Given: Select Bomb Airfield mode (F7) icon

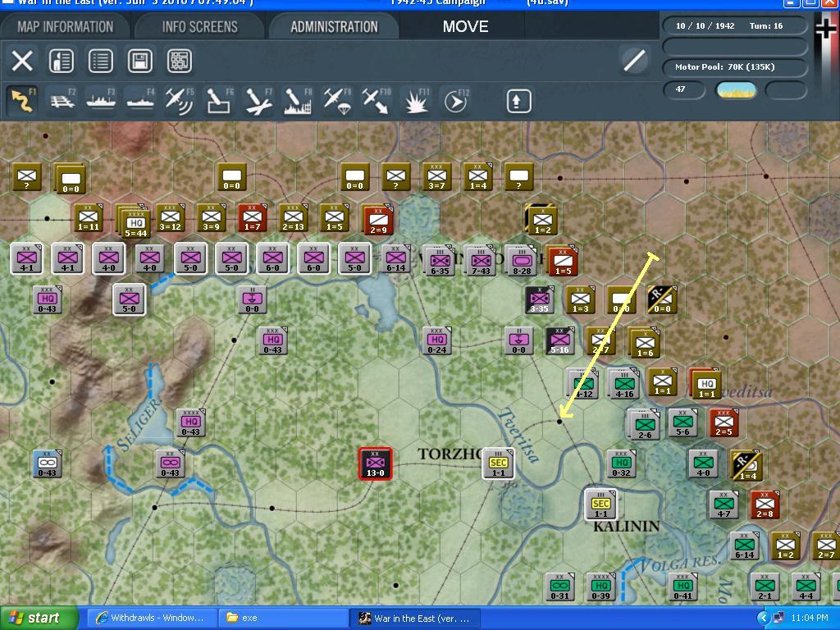Looking at the screenshot, I should (x=258, y=101).
